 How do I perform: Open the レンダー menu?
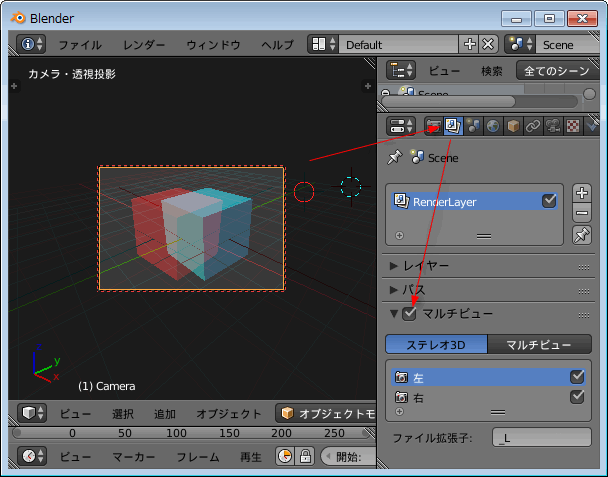[144, 45]
